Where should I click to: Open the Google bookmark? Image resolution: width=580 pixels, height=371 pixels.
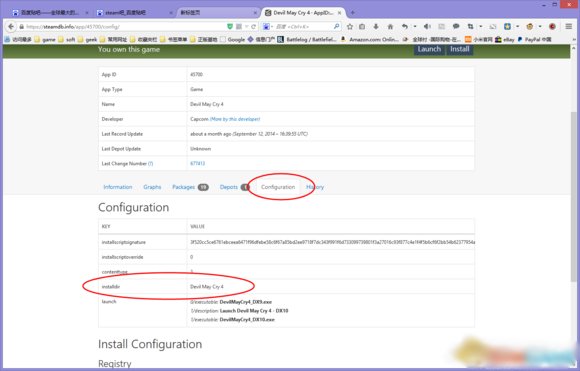[232, 39]
